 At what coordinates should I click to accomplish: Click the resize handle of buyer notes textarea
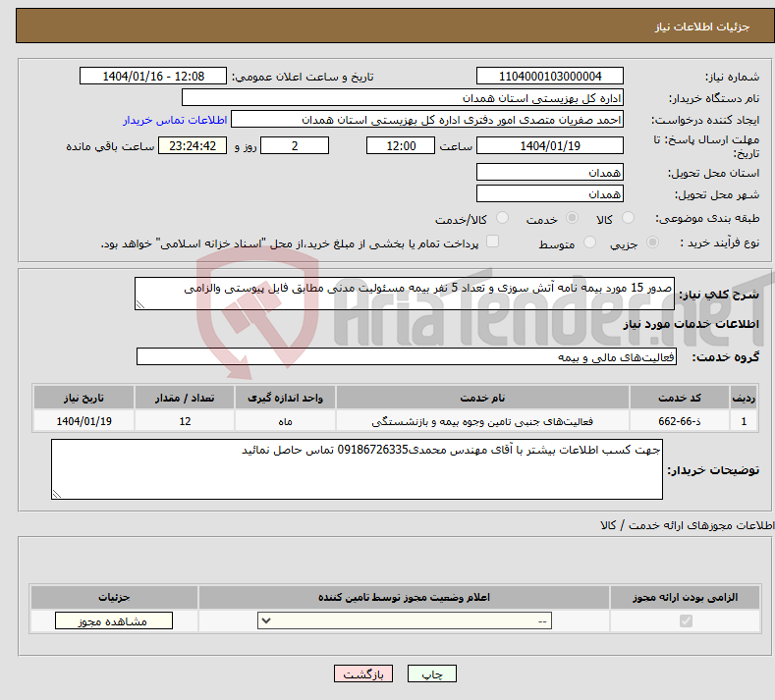[57, 494]
